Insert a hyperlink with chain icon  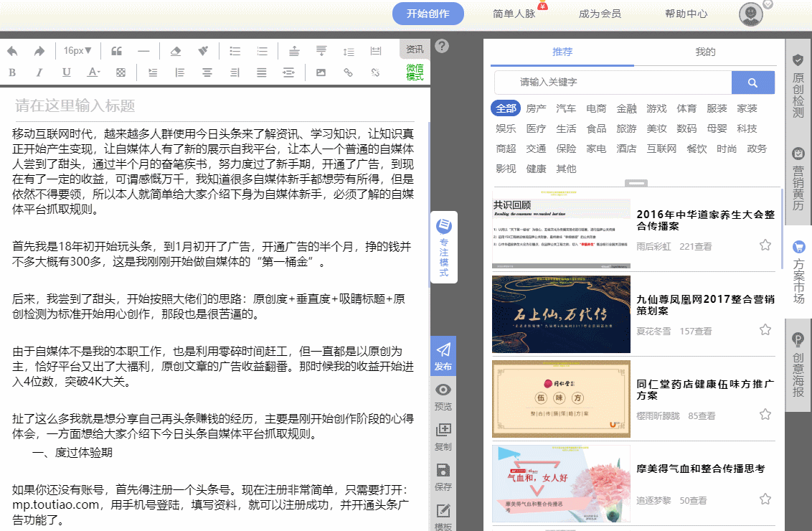click(348, 72)
